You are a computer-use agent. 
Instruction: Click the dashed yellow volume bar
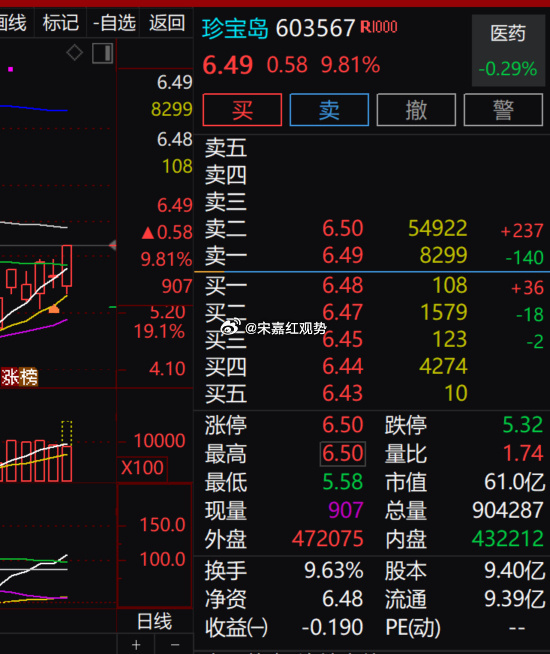pyautogui.click(x=67, y=433)
